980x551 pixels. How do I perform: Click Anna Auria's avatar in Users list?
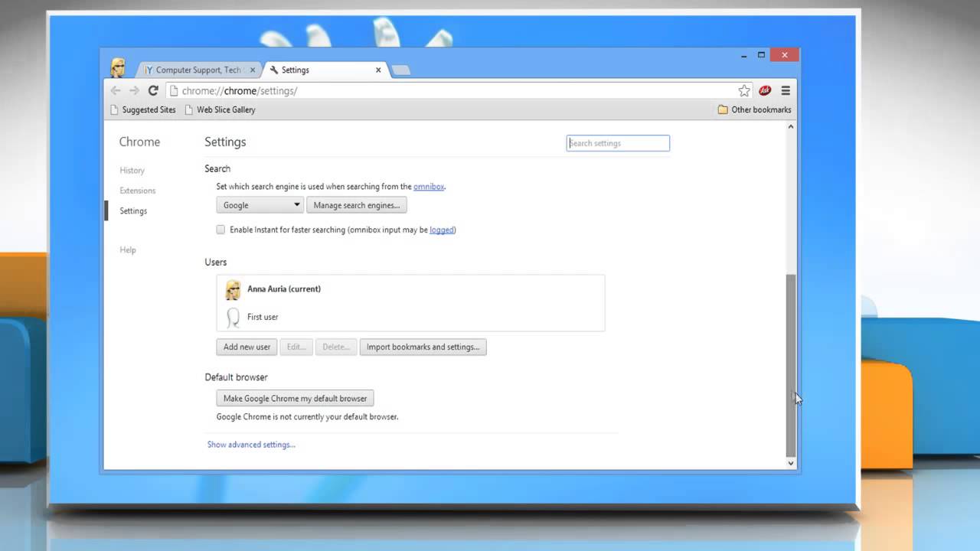(x=233, y=289)
